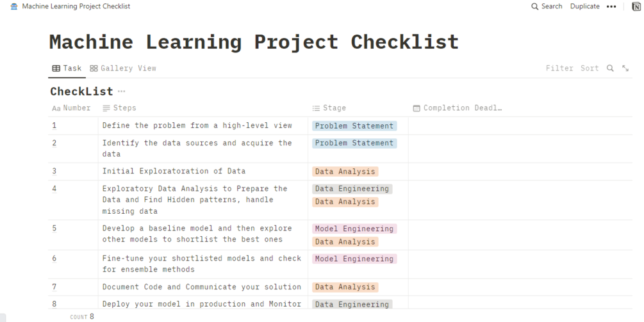Click the Duplicate button
644x322 pixels.
pos(584,6)
